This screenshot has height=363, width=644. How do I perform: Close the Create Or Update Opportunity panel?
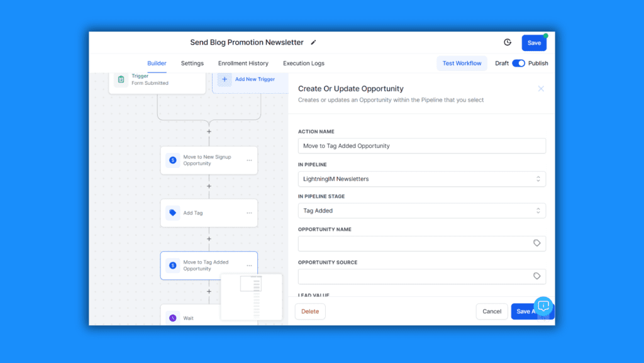[x=541, y=89]
